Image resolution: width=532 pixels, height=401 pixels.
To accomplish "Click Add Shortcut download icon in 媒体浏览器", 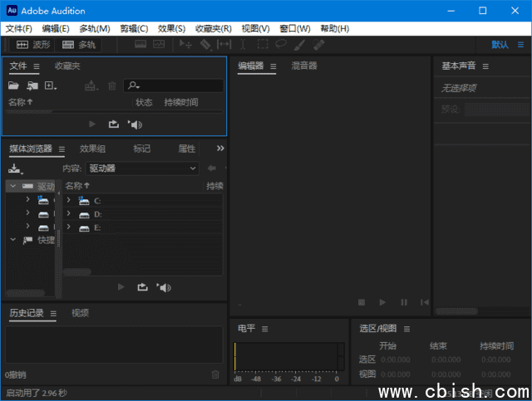I will pyautogui.click(x=15, y=169).
